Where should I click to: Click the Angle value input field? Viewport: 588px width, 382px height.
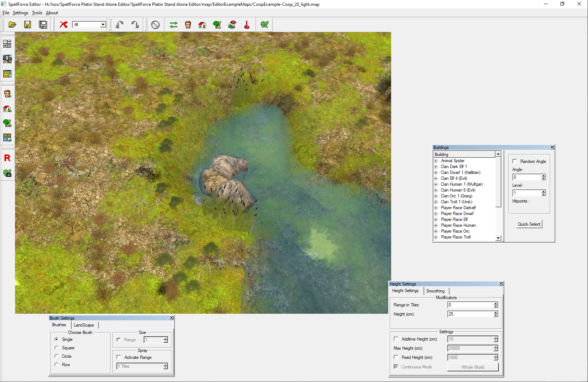click(x=527, y=177)
